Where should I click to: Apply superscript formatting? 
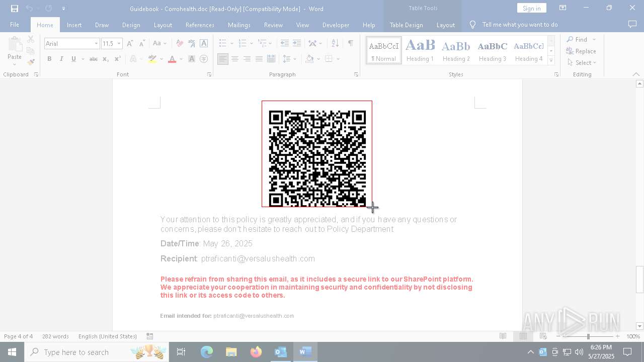[x=117, y=59]
